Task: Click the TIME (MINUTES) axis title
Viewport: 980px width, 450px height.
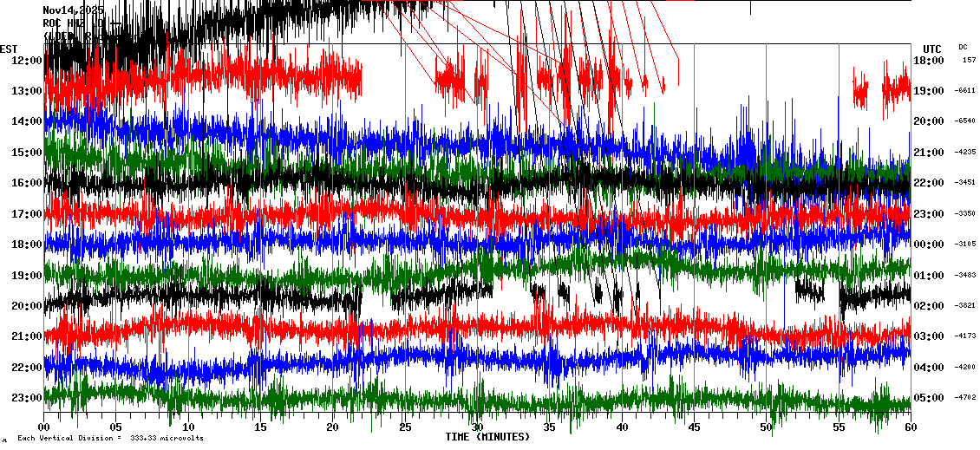Action: (487, 437)
